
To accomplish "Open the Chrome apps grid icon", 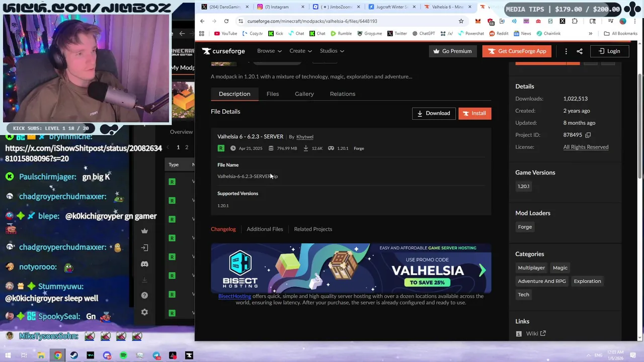I will (202, 34).
